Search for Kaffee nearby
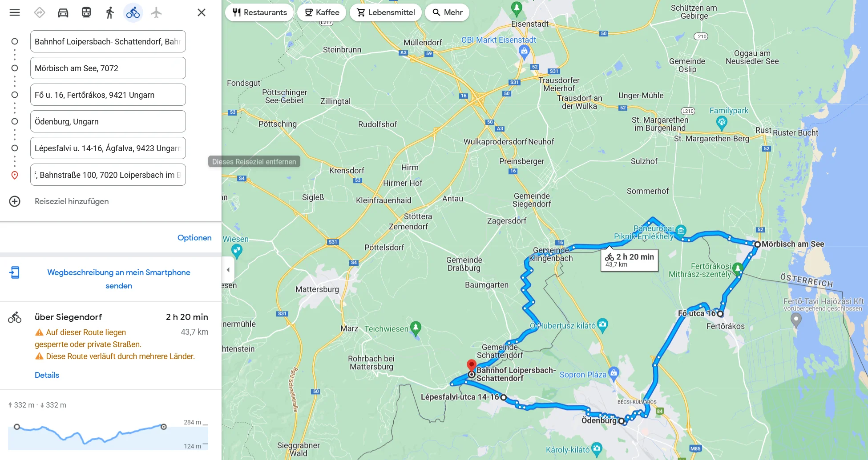The image size is (868, 460). [322, 12]
